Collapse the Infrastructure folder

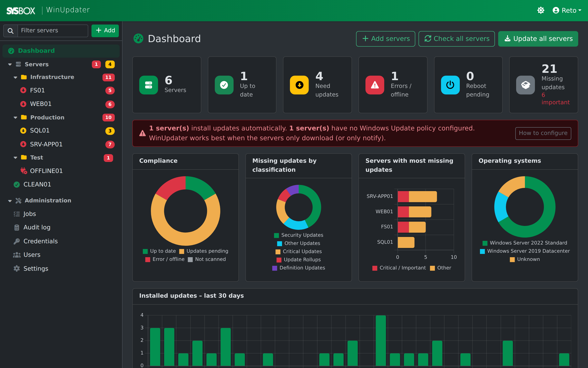pos(15,77)
